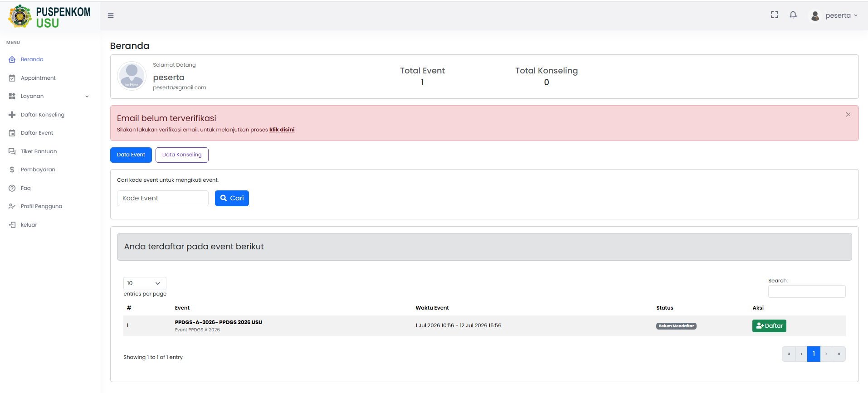Screen dimensions: 868x393
Task: Sort table by Event column header
Action: (182, 308)
